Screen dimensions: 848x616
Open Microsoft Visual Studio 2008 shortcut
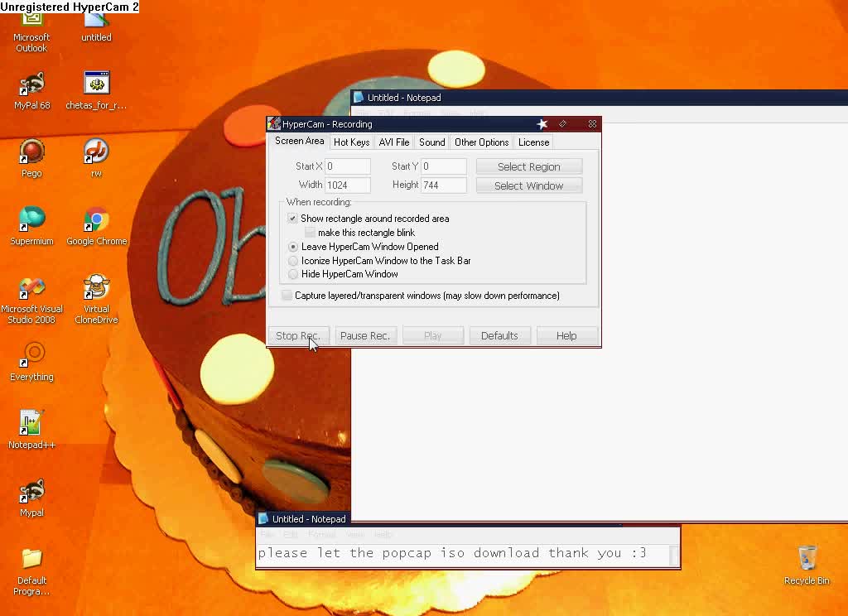32,300
